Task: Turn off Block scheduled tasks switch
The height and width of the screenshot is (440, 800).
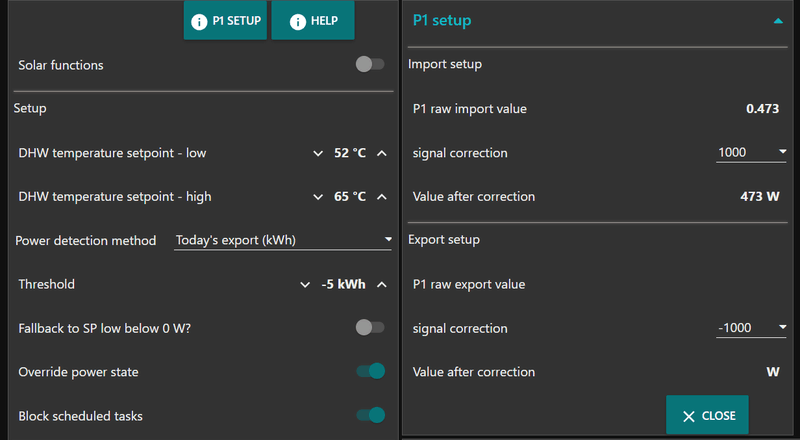Action: (x=370, y=415)
